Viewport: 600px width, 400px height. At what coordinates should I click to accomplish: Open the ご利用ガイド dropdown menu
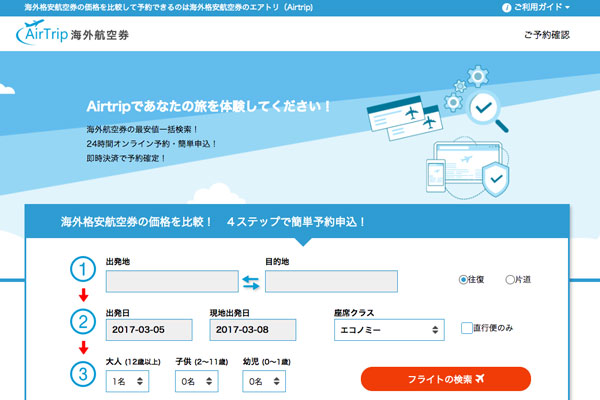pos(541,7)
